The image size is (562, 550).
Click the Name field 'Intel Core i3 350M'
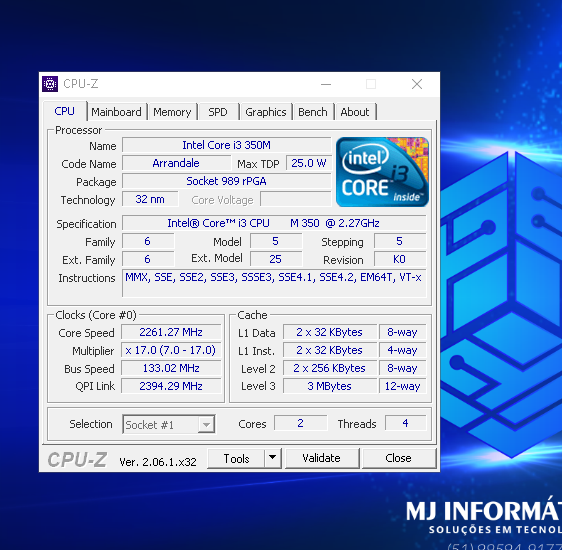coord(227,145)
